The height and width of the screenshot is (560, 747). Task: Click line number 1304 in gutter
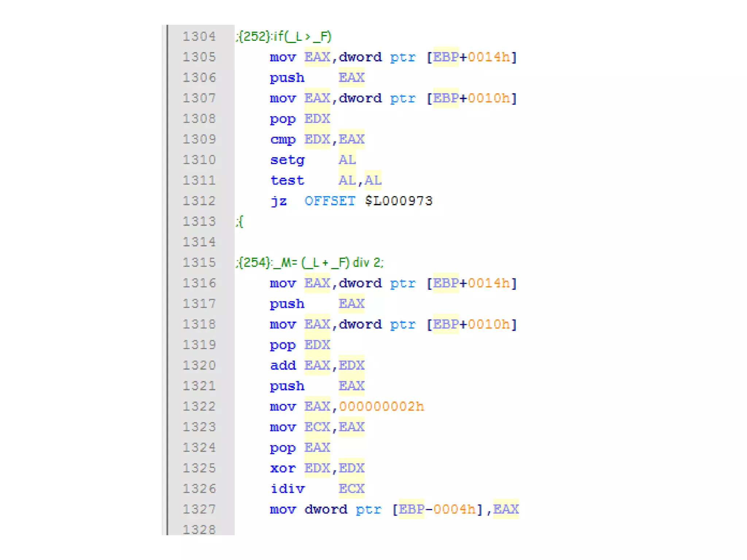point(199,36)
